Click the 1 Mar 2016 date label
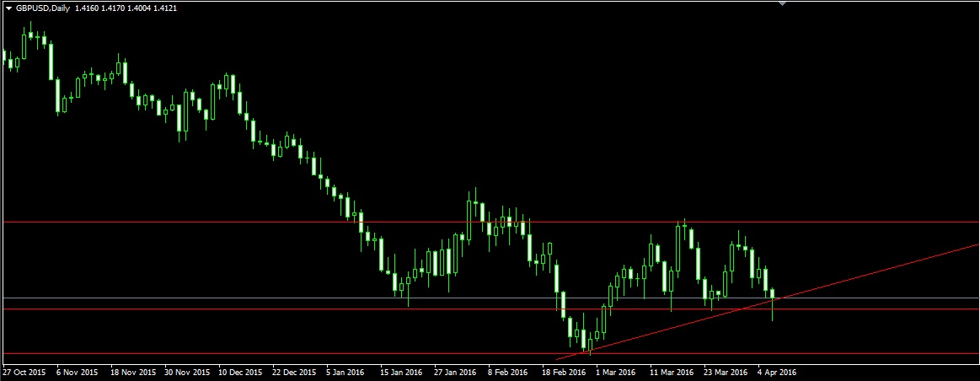The height and width of the screenshot is (381, 980). 616,372
